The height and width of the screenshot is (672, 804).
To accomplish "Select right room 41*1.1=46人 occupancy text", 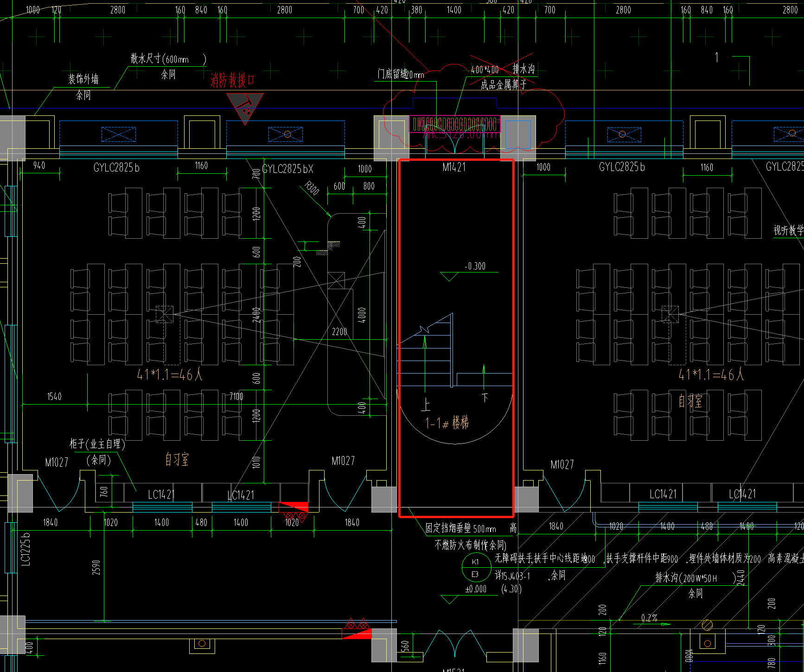I will 711,374.
